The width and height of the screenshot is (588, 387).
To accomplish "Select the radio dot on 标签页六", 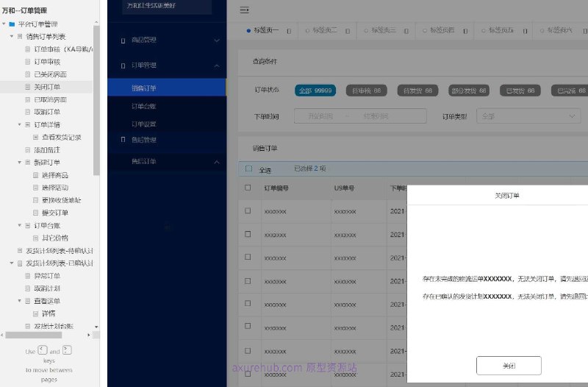I will [x=542, y=31].
